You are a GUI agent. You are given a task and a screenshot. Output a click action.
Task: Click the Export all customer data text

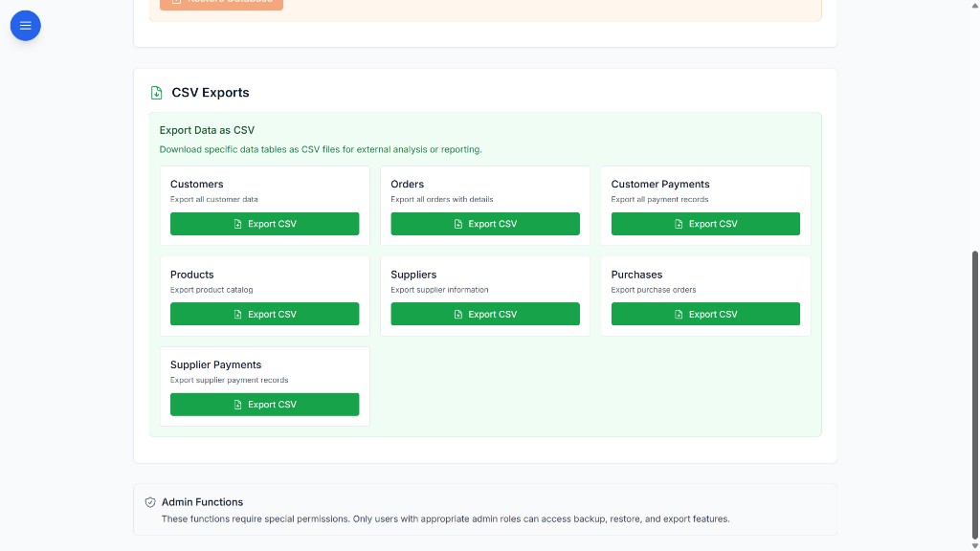coord(213,199)
